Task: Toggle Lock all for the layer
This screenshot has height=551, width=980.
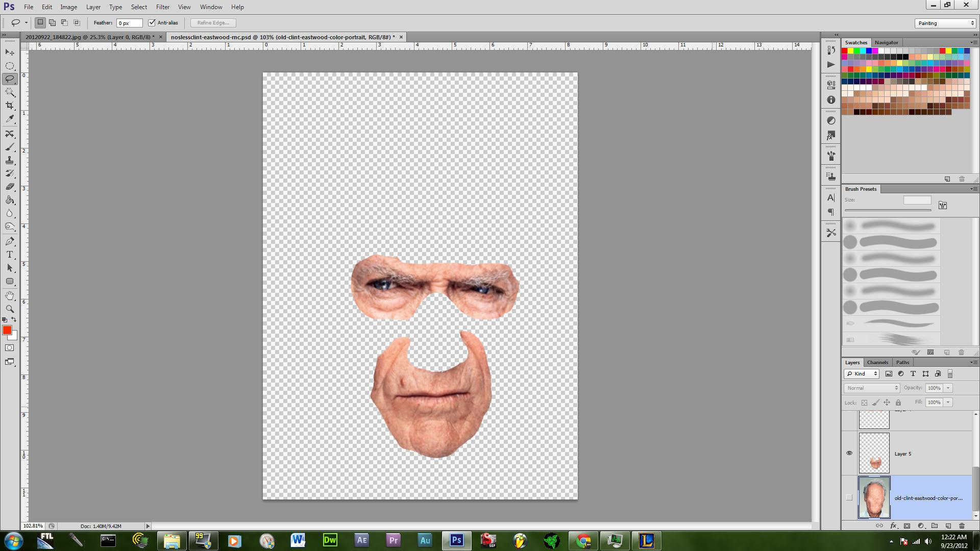Action: tap(898, 403)
